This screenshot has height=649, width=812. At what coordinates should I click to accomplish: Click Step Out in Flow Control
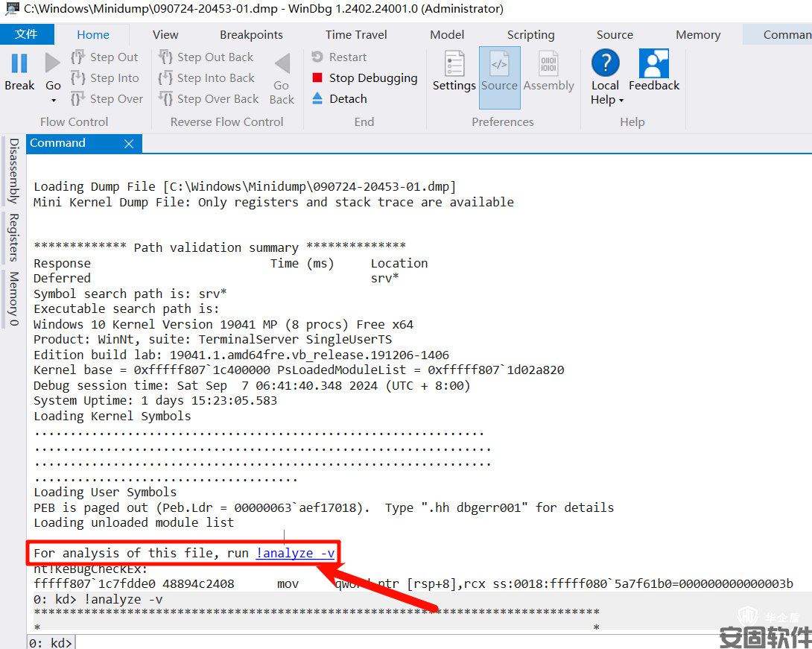(x=104, y=57)
